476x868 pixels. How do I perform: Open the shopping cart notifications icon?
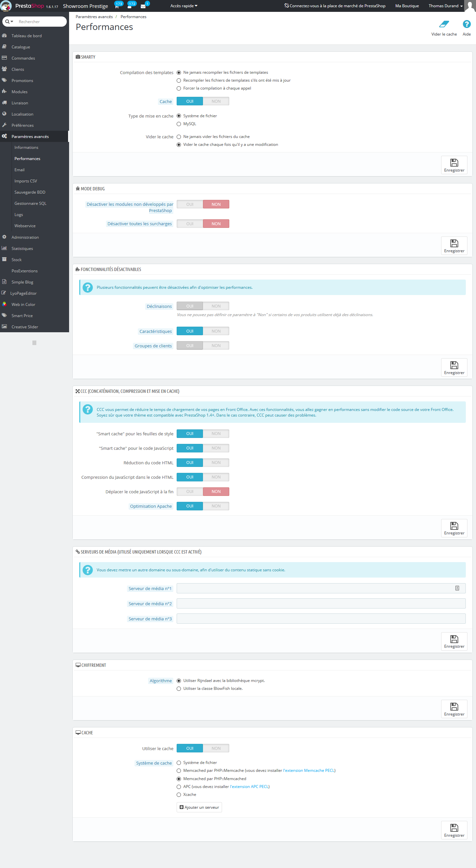coord(117,6)
